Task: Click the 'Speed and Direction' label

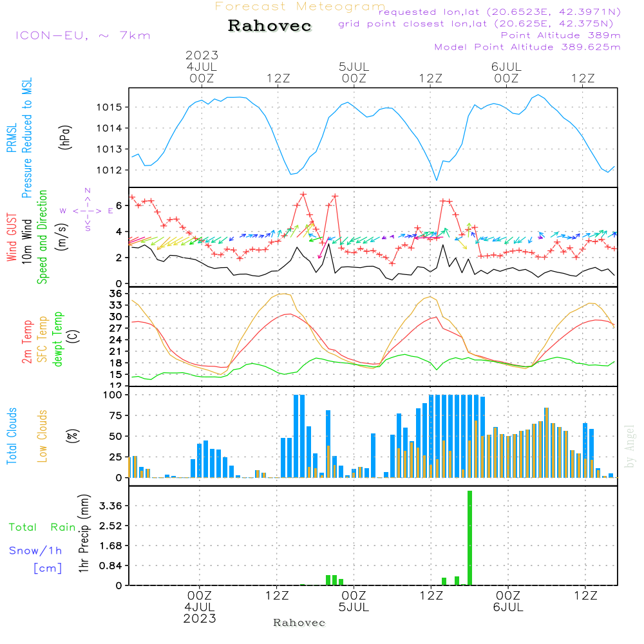Action: [x=42, y=237]
